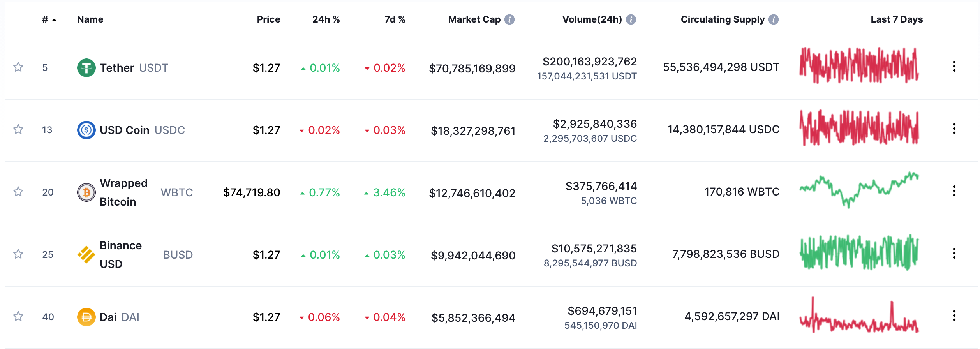The image size is (980, 349).
Task: Sort by the rank # column header
Action: click(49, 19)
